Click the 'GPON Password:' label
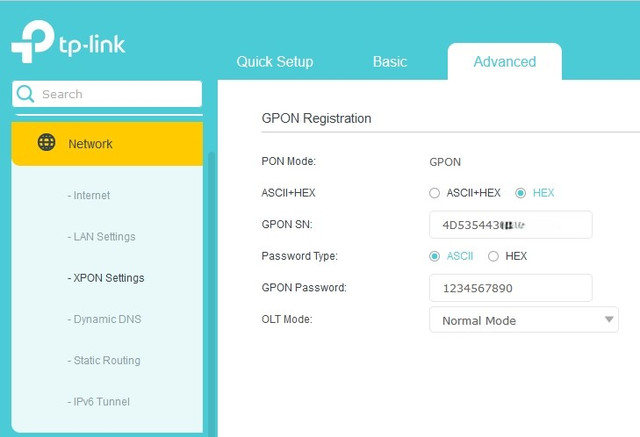This screenshot has height=437, width=640. [x=304, y=288]
